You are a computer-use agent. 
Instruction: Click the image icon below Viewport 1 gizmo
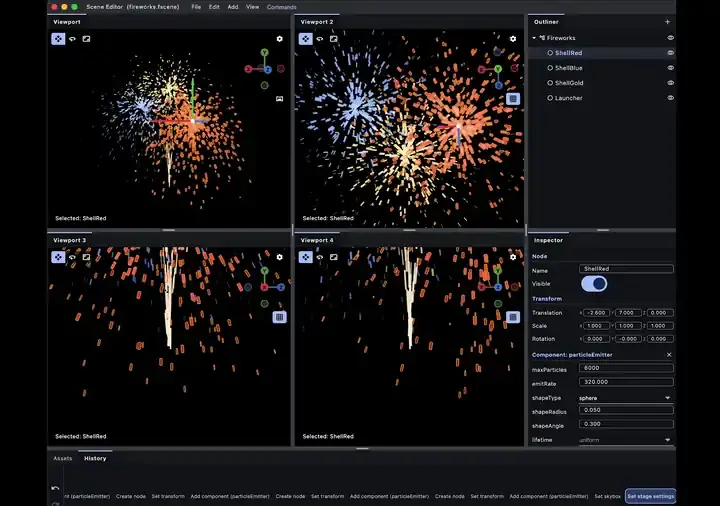280,99
